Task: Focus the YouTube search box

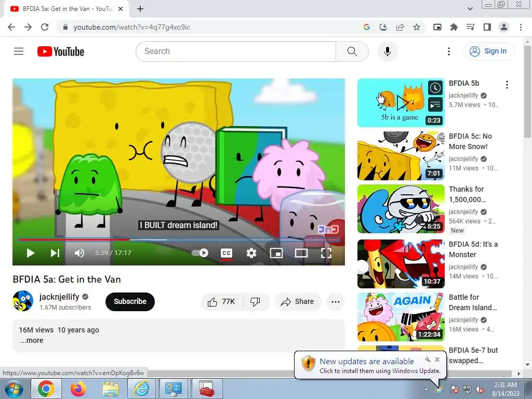Action: [x=236, y=51]
